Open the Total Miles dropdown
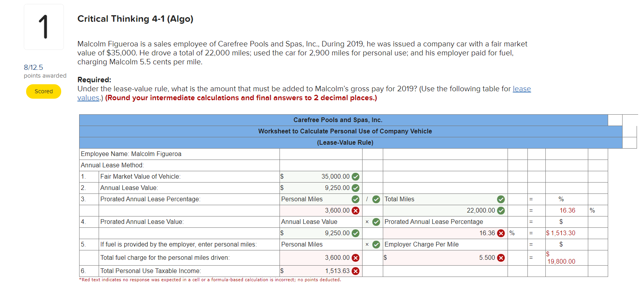 [445, 199]
